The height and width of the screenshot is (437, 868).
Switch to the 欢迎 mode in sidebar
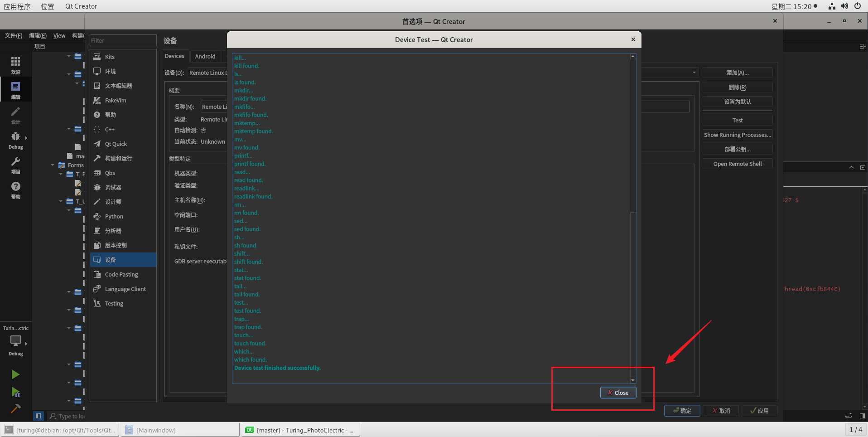(x=16, y=65)
